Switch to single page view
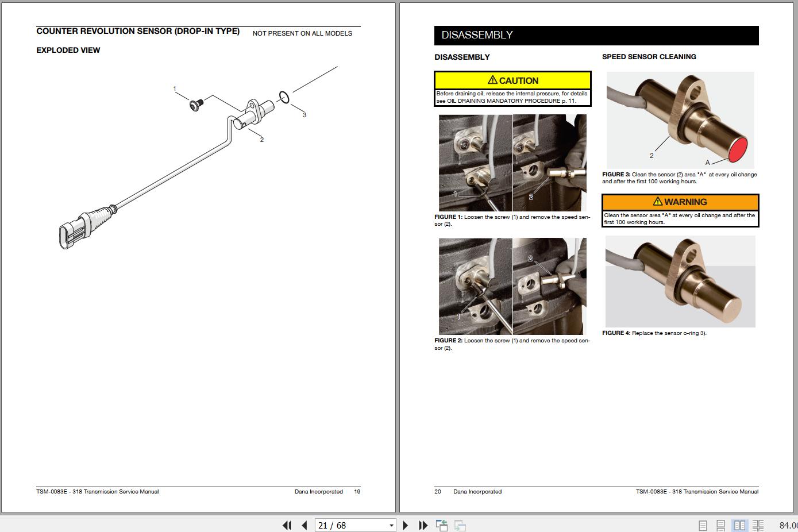This screenshot has width=798, height=532. pos(703,525)
